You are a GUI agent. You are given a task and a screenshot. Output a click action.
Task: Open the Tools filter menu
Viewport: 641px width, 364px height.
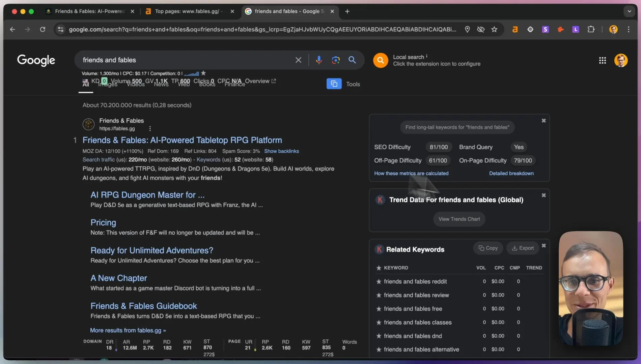[353, 84]
